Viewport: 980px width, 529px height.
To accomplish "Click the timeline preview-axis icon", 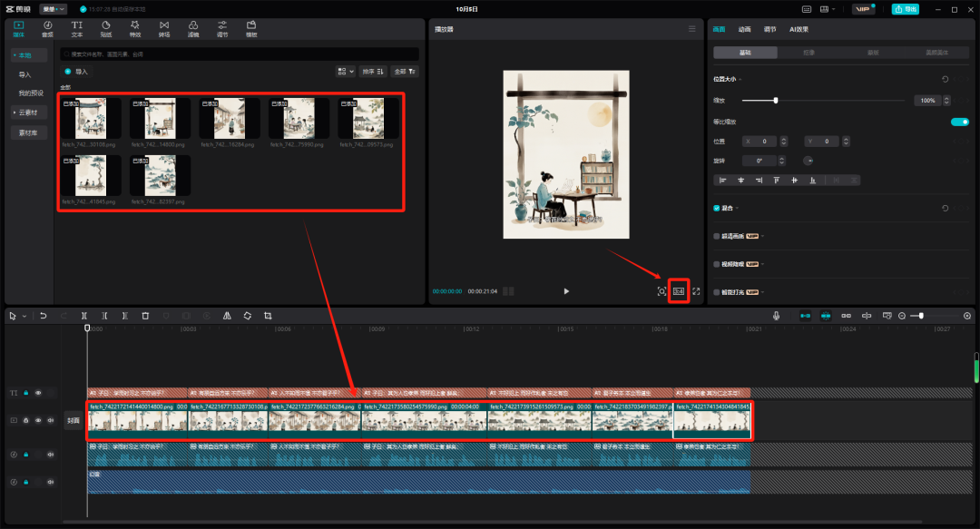I will pos(867,316).
